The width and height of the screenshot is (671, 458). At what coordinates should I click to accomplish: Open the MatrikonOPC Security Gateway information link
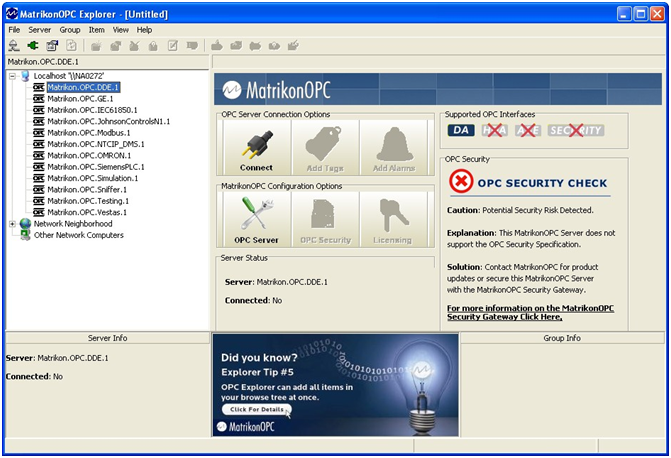[530, 312]
